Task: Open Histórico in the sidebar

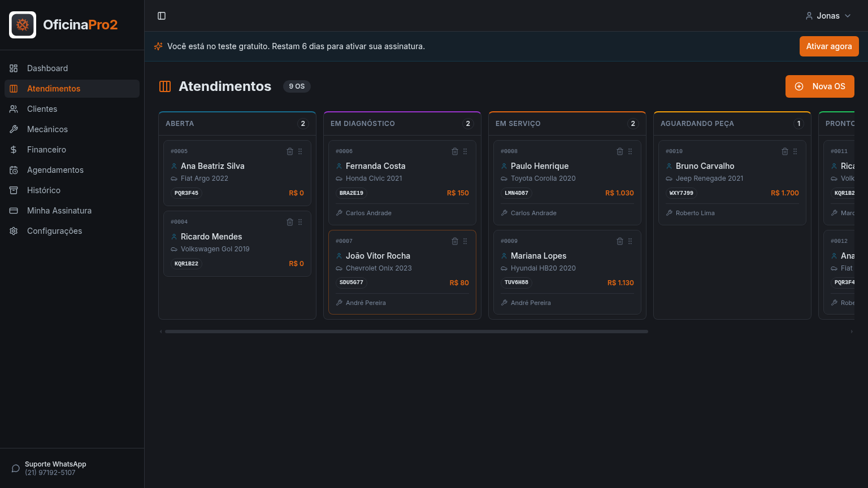Action: (x=72, y=190)
